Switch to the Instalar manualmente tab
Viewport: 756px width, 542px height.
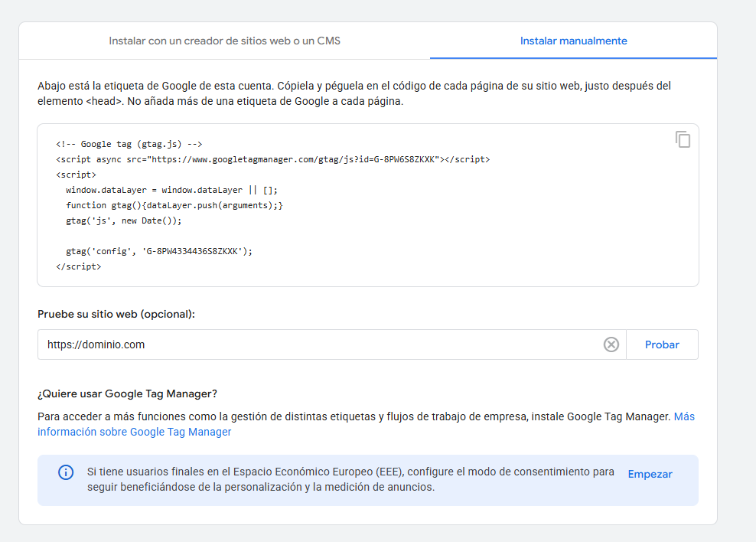[573, 41]
